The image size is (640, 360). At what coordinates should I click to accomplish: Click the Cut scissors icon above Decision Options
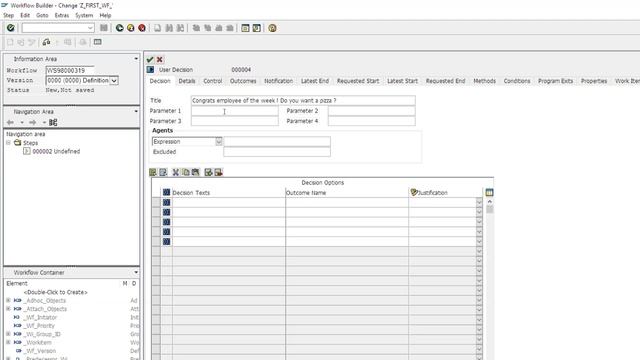click(176, 172)
